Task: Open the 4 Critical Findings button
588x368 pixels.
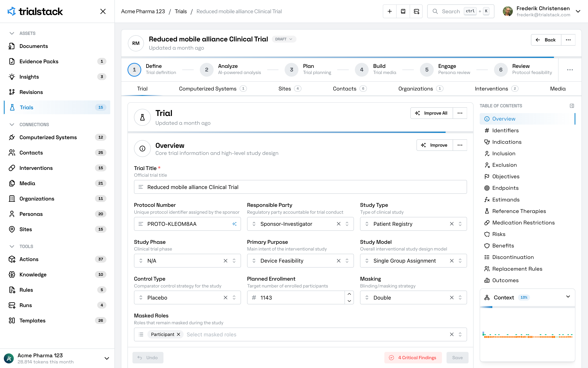Action: (x=413, y=357)
